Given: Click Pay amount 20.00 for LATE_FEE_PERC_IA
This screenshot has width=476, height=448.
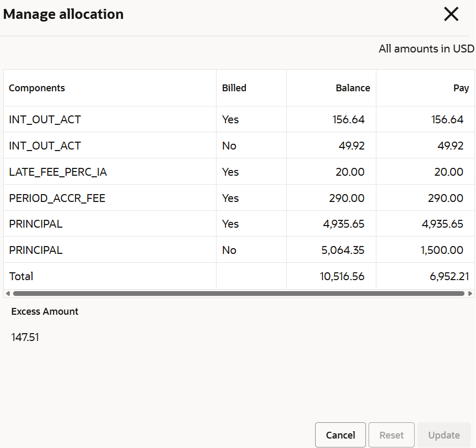Looking at the screenshot, I should 449,172.
